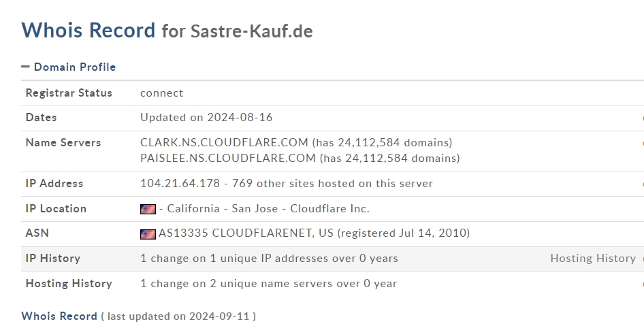
Task: Select PAISLEE.NS.CLOUDFLARE.COM name server
Action: coord(228,158)
